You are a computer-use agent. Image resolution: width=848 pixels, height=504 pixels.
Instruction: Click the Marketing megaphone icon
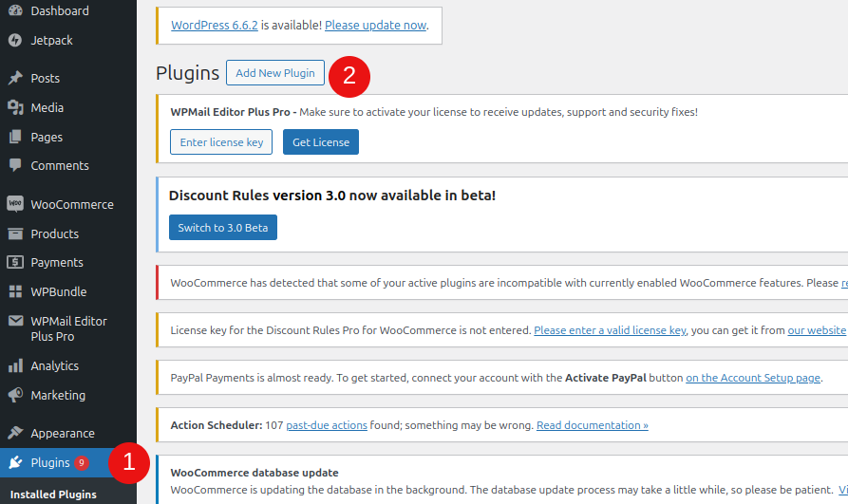pos(15,395)
